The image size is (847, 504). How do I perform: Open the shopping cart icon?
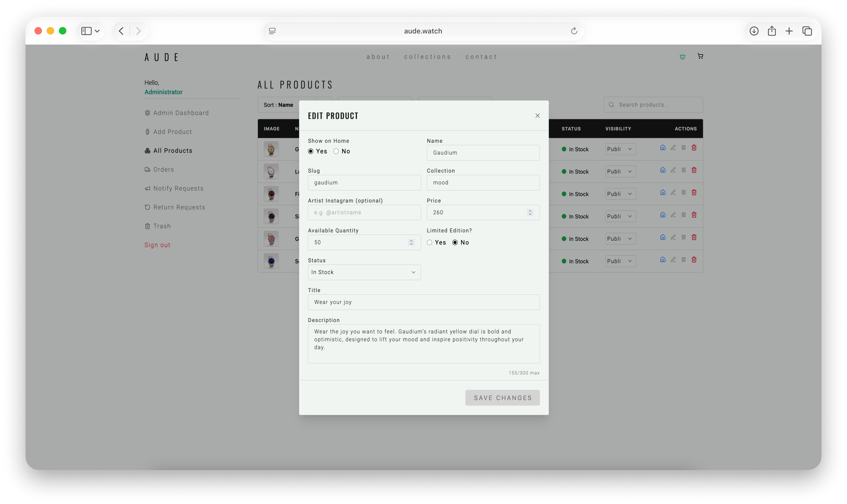[x=701, y=56]
